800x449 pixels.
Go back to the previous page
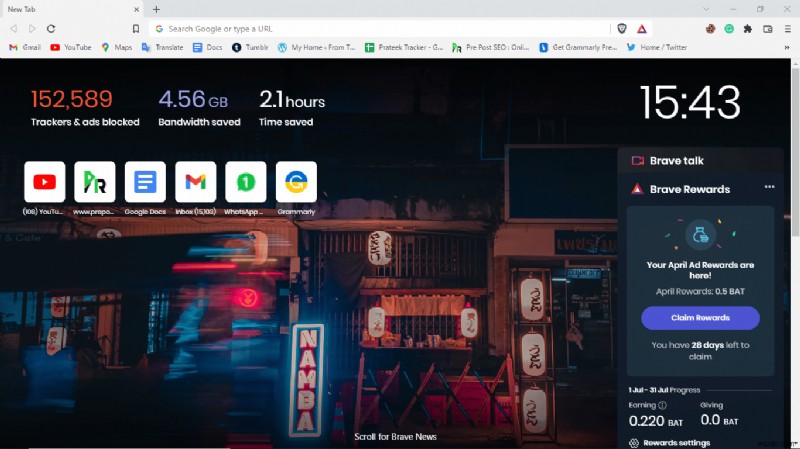point(14,29)
